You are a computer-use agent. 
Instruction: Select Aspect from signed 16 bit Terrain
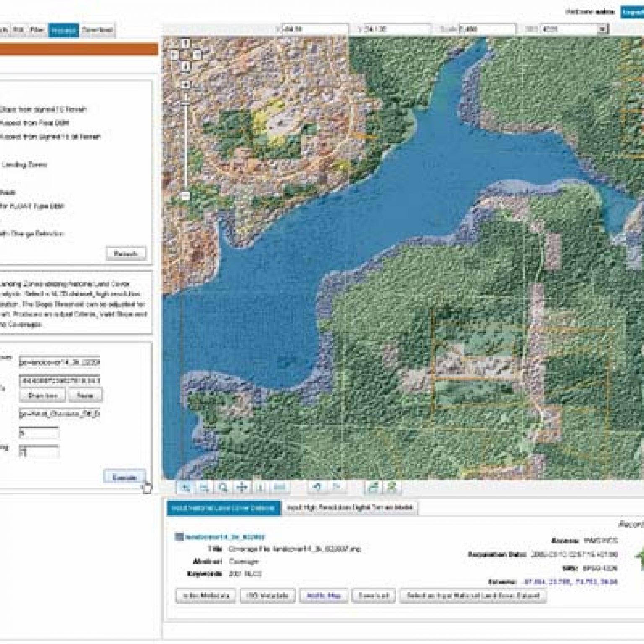50,137
